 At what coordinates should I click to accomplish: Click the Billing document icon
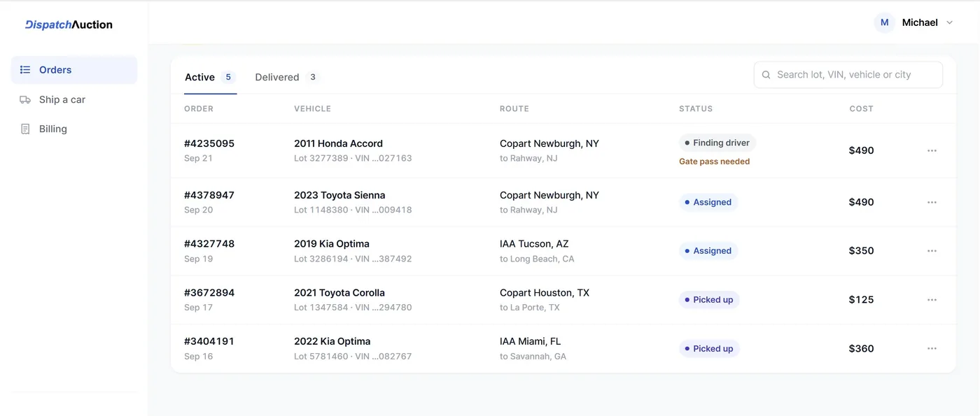tap(25, 129)
